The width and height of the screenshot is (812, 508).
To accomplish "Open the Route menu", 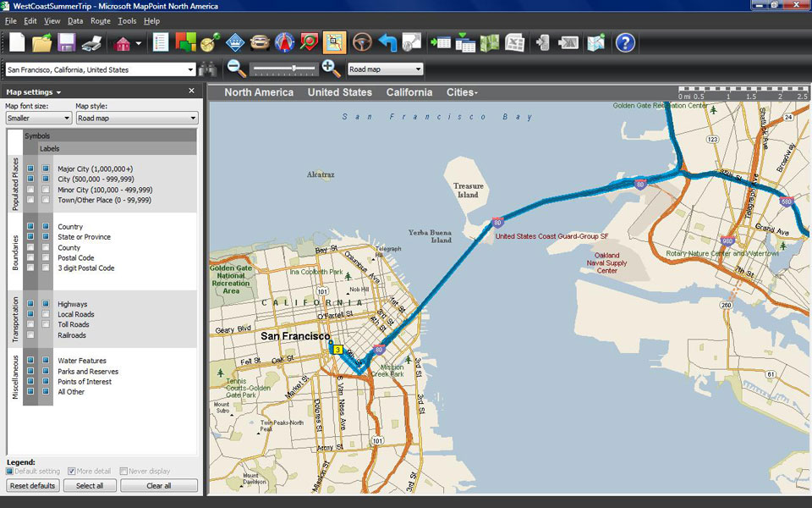I will click(x=100, y=20).
